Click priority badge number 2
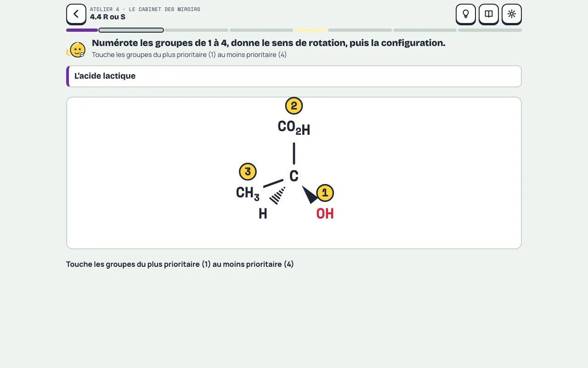Viewport: 588px width, 368px height. pyautogui.click(x=294, y=106)
